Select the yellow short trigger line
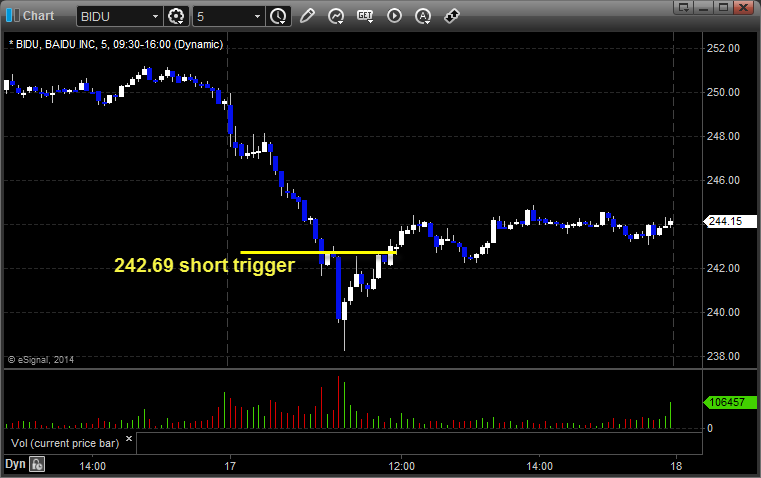This screenshot has width=761, height=478. click(318, 252)
